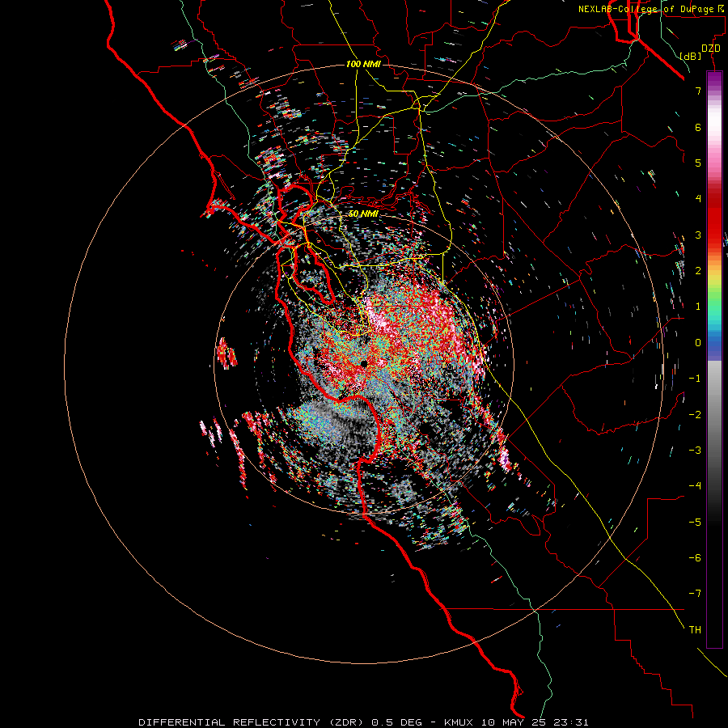Click the scale value "5"
This screenshot has width=728, height=728.
[x=698, y=163]
